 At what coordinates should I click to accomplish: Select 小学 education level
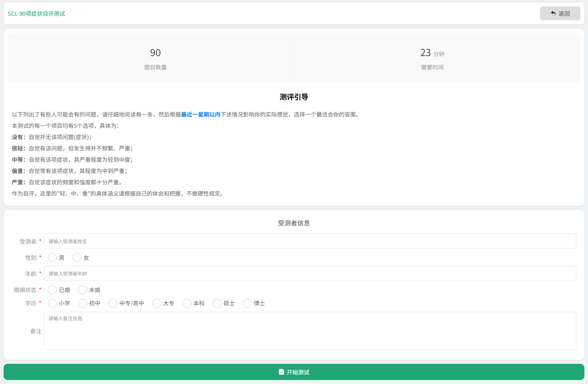click(x=52, y=303)
